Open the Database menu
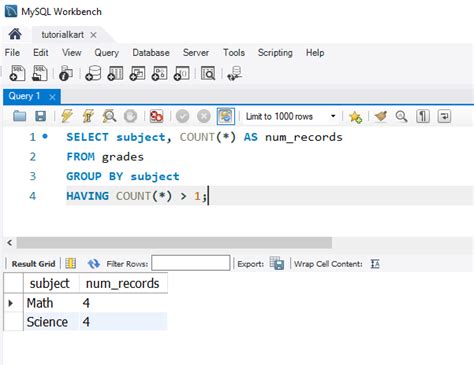Viewport: 474px width, 365px height. (151, 53)
